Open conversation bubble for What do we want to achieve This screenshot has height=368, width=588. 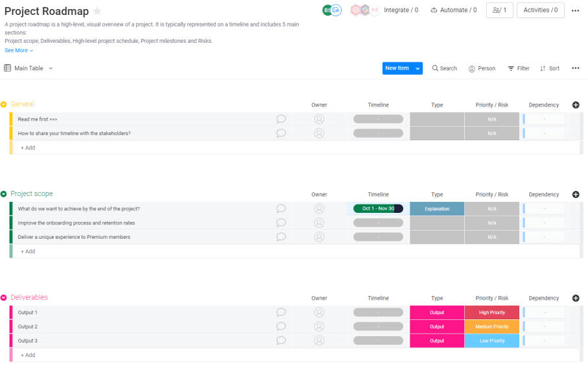281,208
